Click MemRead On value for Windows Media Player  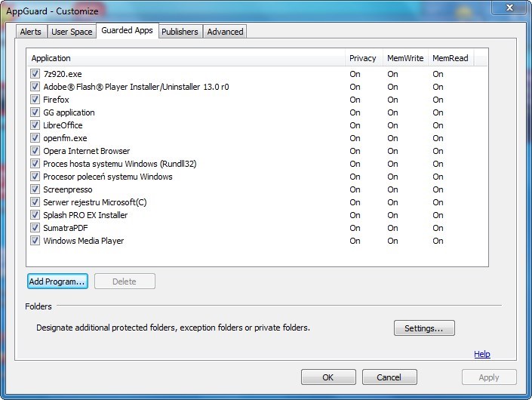(438, 241)
